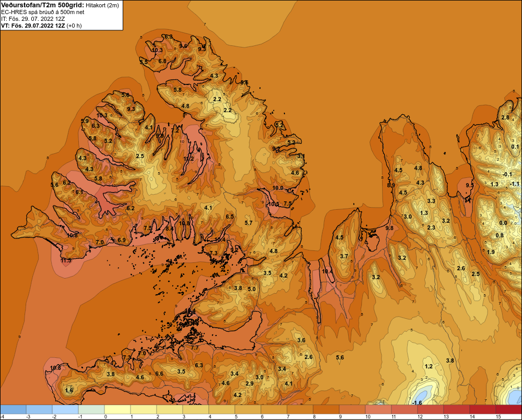522x420 pixels.
Task: Click the 10 to 11 salmon legend swatch
Action: pos(378,409)
